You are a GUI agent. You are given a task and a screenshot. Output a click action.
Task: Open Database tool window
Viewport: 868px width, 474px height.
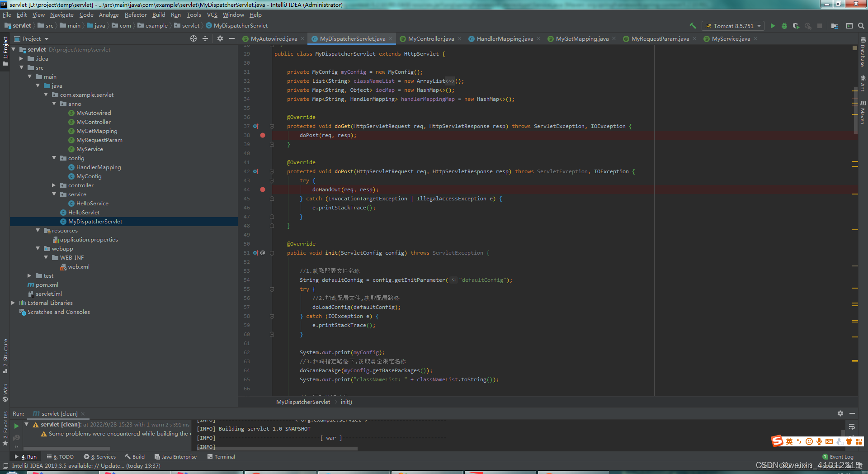coord(863,52)
